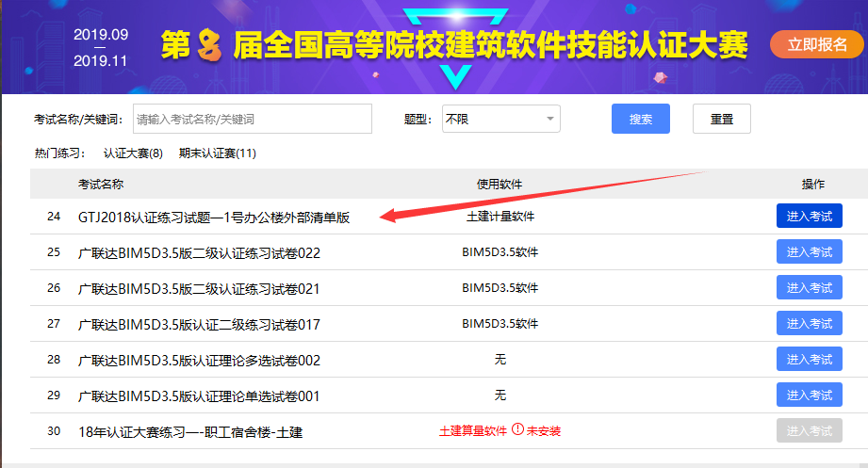Enter exam for 理论单选试卷001 row
The width and height of the screenshot is (868, 468).
point(810,395)
